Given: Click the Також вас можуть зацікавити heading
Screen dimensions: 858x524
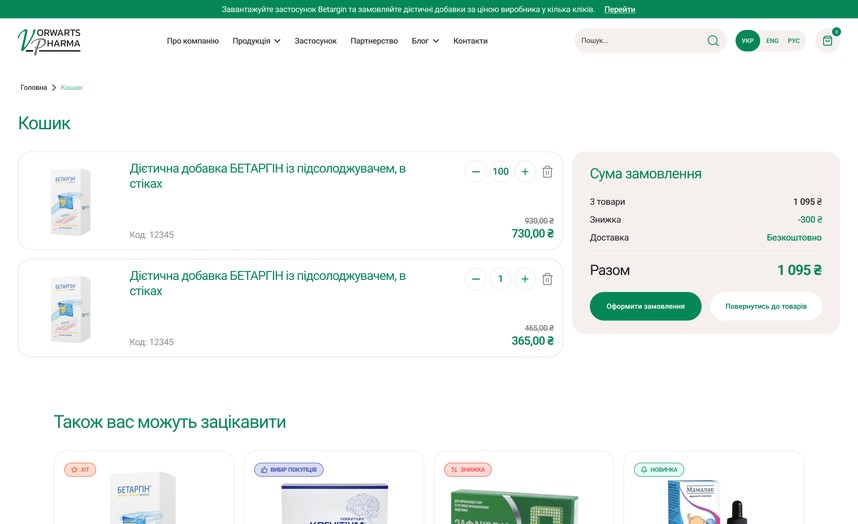Looking at the screenshot, I should click(170, 422).
